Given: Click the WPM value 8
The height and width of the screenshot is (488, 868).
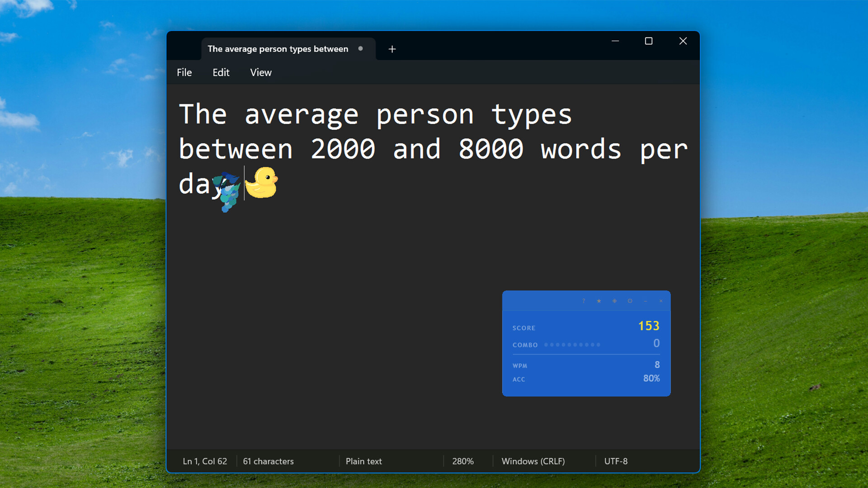Looking at the screenshot, I should [x=657, y=365].
